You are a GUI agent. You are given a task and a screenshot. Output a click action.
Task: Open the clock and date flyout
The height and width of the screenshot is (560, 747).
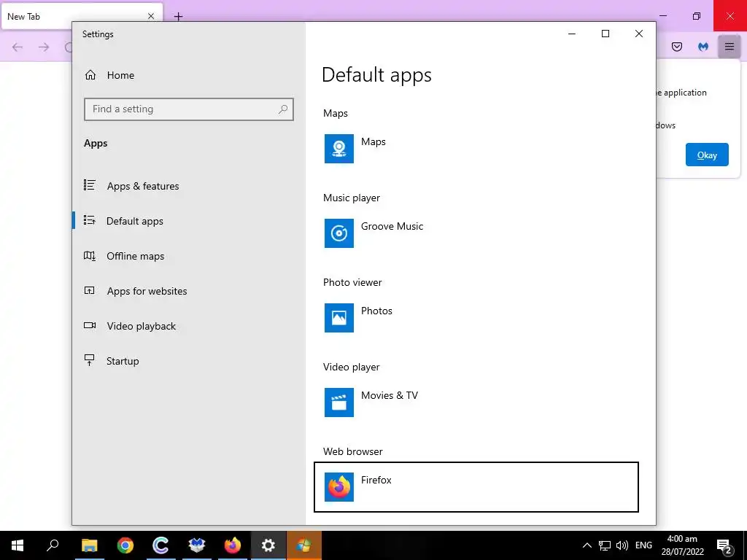pyautogui.click(x=682, y=545)
